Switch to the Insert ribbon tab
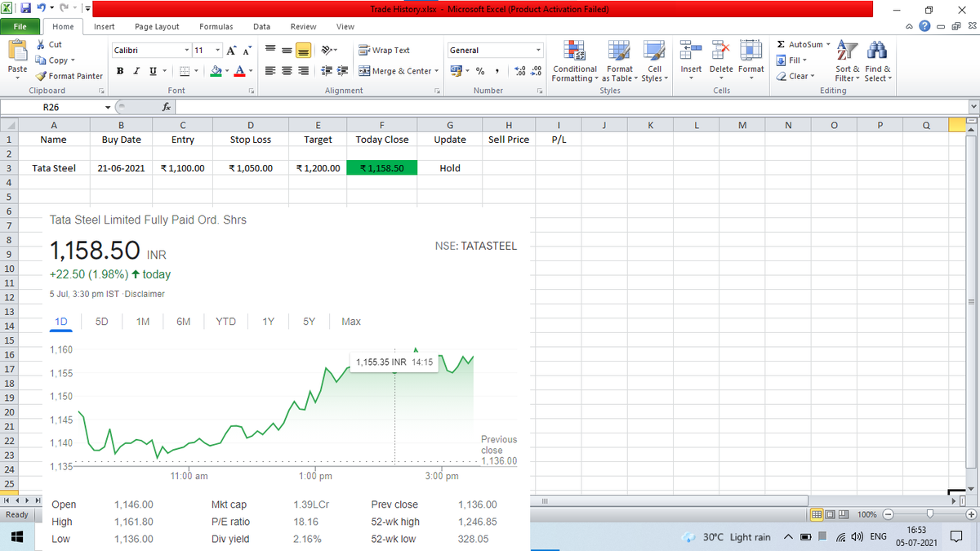 click(104, 27)
